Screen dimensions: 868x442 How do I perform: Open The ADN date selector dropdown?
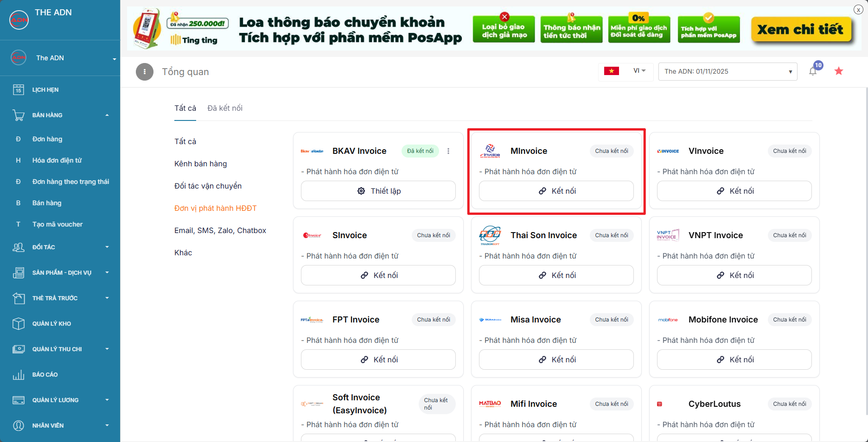728,71
